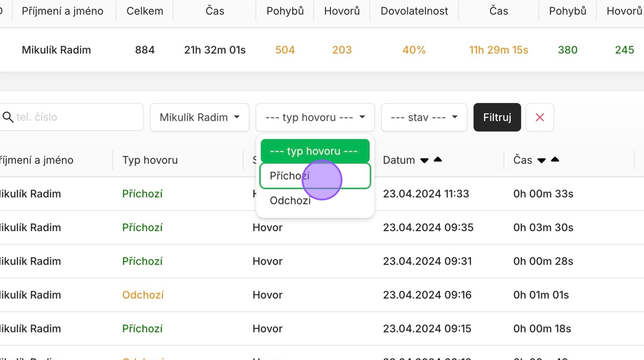Choose Příchozí call type option
The width and height of the screenshot is (644, 360).
pyautogui.click(x=315, y=176)
